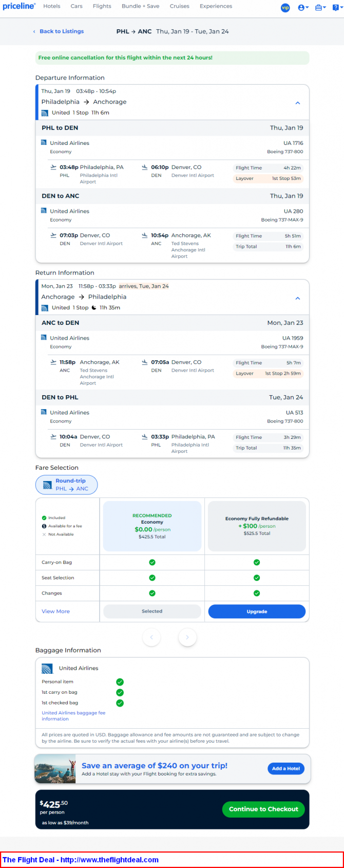Open United Airlines baggage fee information

[x=73, y=716]
